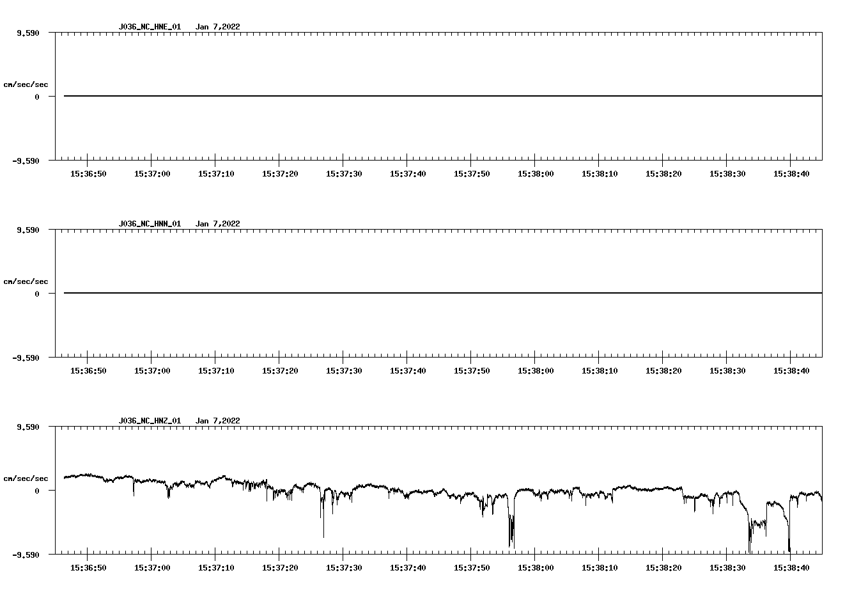Click the 15:37:20 time label under the HNN plot
This screenshot has width=868, height=591.
click(280, 371)
